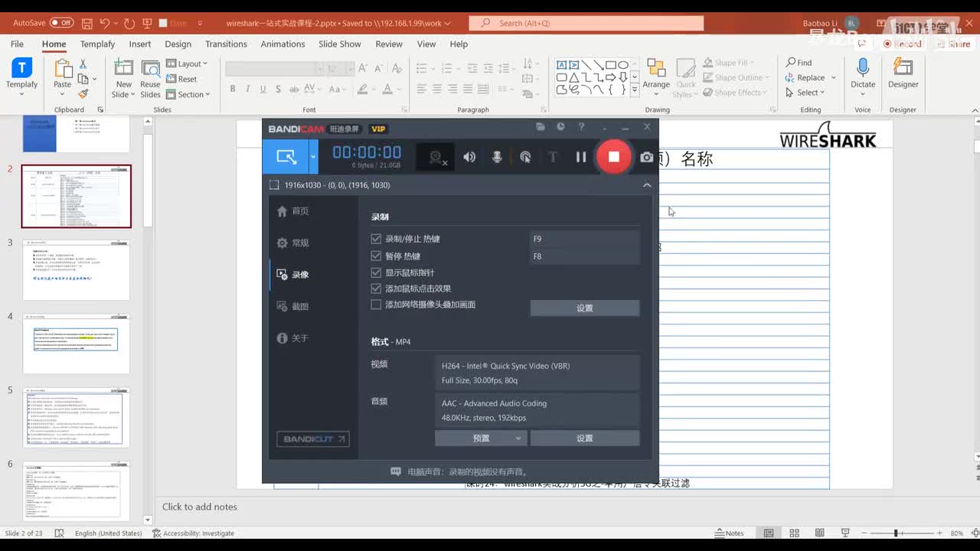
Task: Click the Reset slide button
Action: tap(182, 79)
